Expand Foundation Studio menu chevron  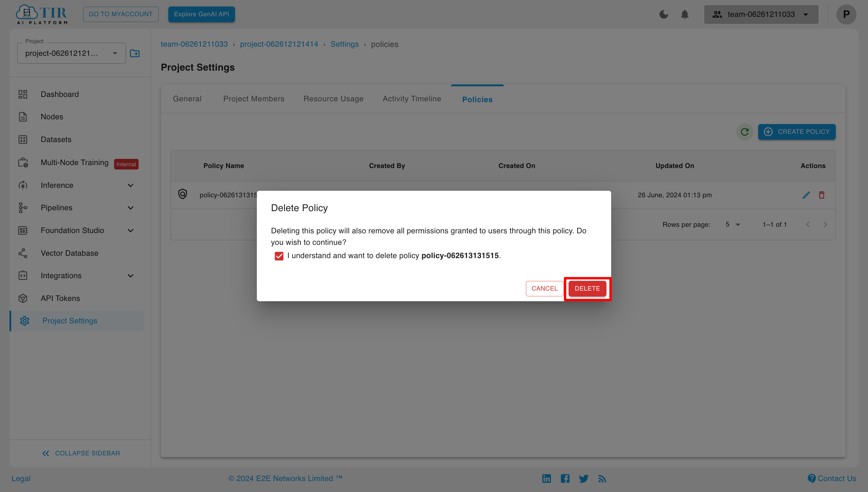pos(131,230)
